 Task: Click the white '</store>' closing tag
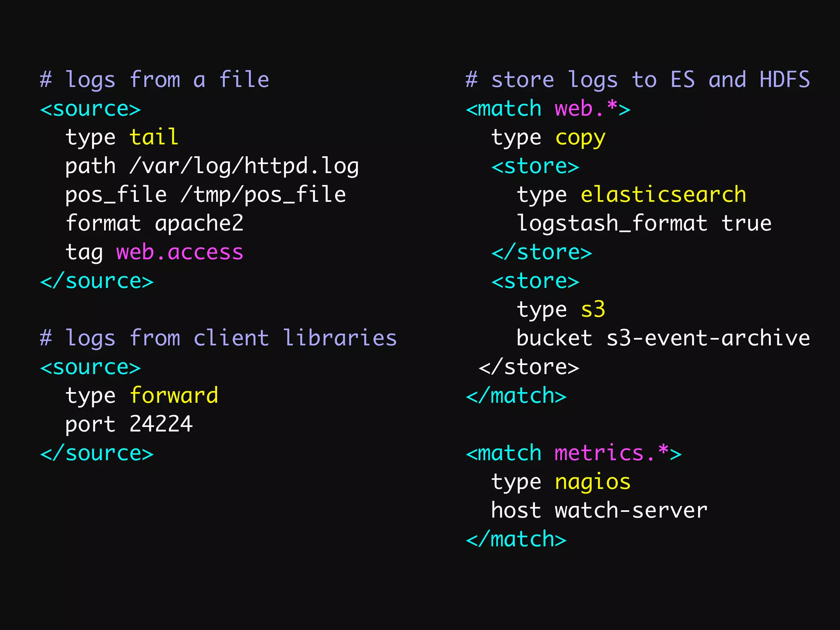pos(529,367)
